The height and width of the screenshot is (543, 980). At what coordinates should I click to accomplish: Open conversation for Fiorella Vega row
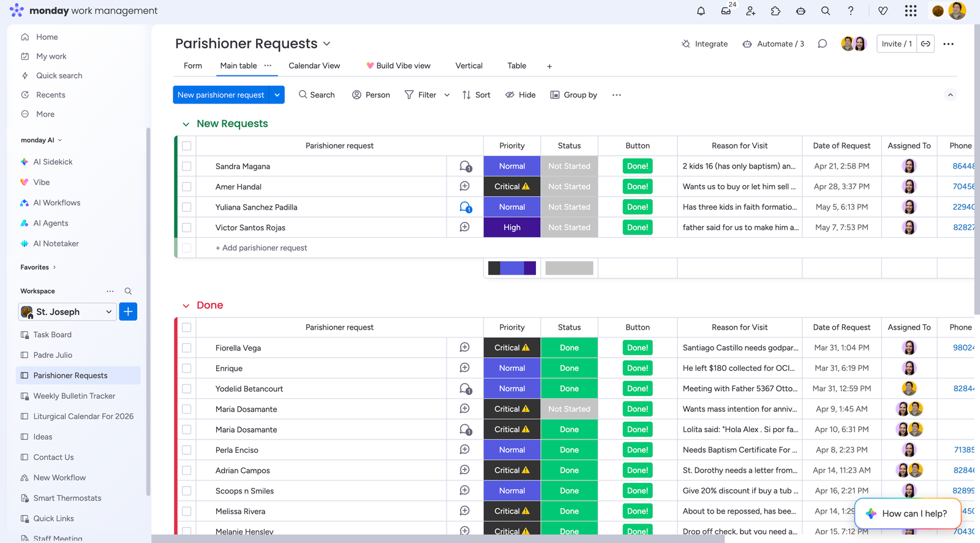click(465, 347)
